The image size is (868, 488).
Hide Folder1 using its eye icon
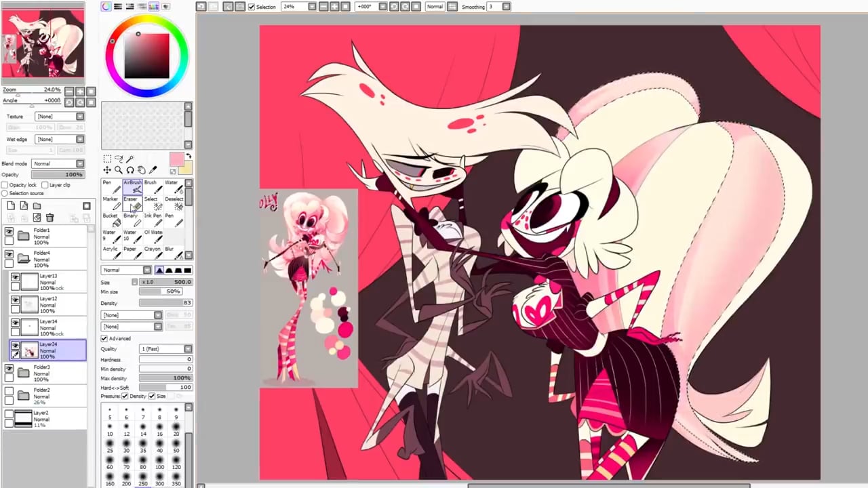(x=9, y=232)
